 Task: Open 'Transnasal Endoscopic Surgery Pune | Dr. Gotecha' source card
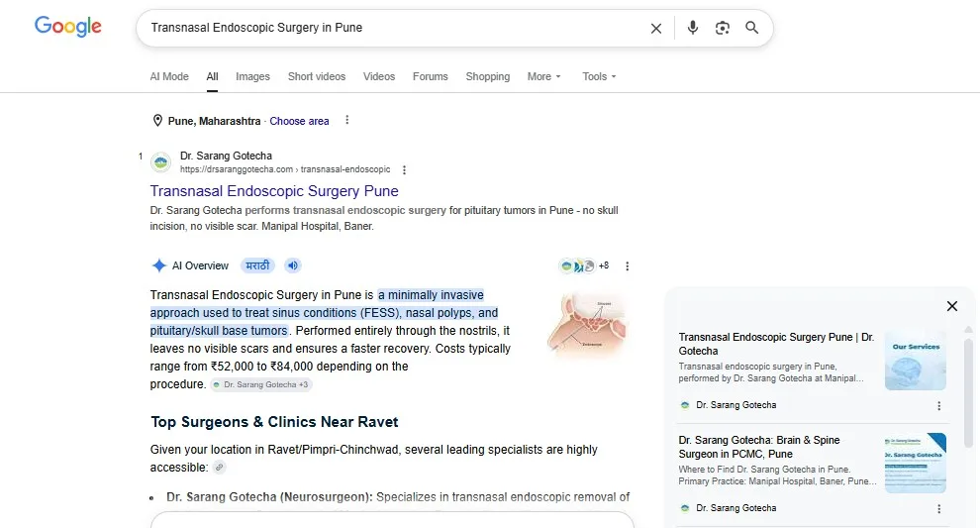point(776,344)
